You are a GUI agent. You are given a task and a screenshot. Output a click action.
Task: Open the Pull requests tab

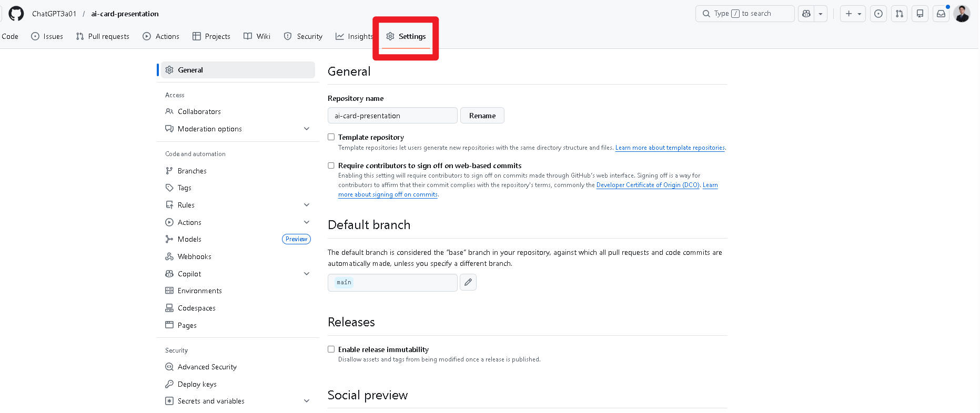click(103, 36)
